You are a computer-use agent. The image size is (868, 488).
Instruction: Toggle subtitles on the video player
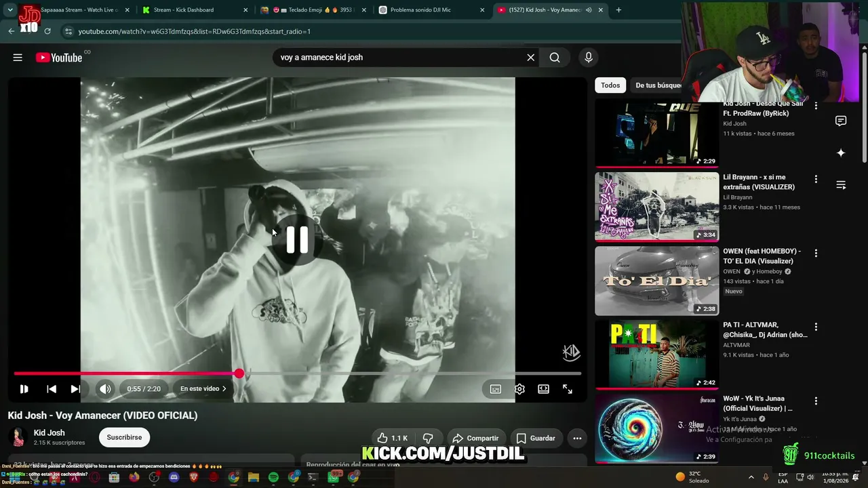coord(496,389)
